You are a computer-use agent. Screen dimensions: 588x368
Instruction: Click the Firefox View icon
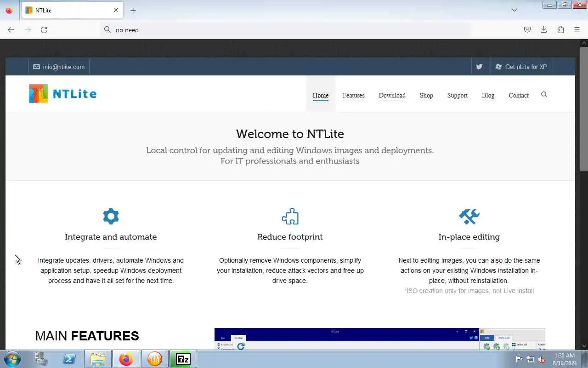9,10
